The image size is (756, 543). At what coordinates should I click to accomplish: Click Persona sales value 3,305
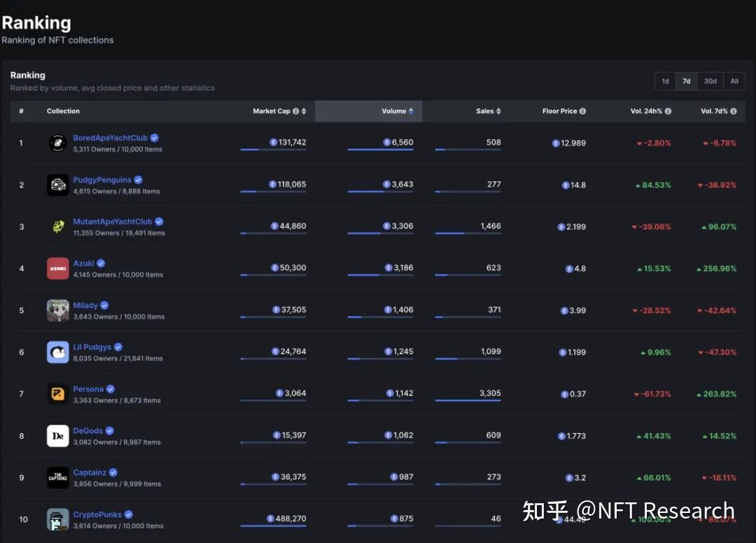point(490,393)
